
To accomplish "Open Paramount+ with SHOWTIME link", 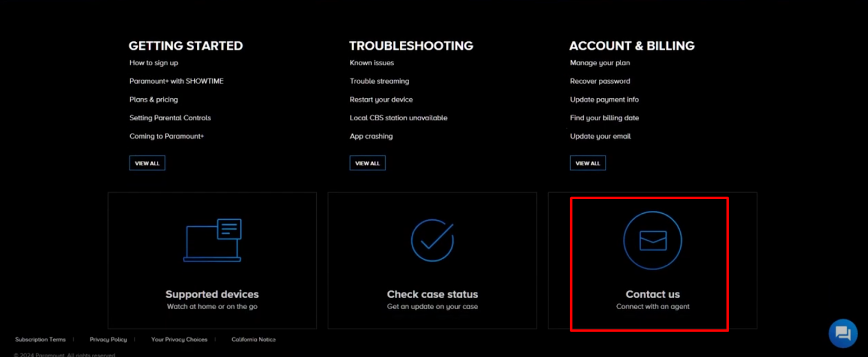I will pos(176,81).
